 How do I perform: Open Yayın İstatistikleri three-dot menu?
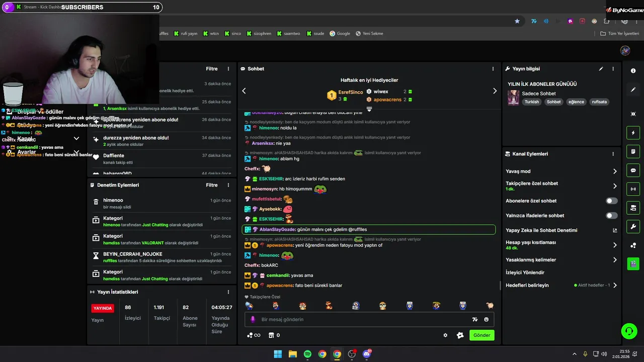(x=228, y=292)
